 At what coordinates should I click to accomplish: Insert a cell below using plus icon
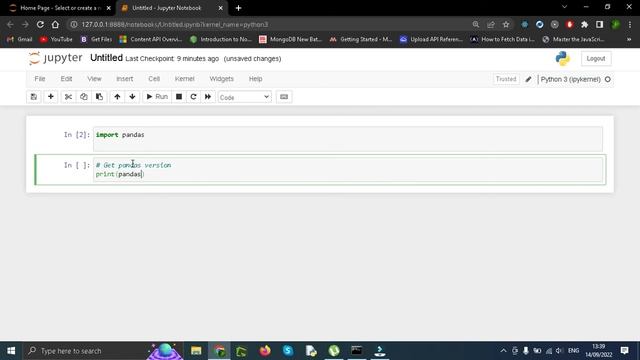51,97
